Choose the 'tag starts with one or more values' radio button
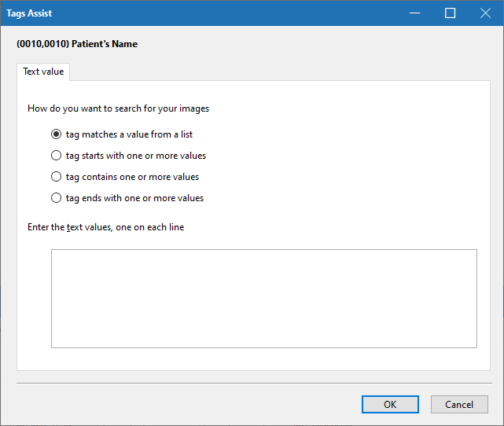The image size is (504, 426). (56, 156)
